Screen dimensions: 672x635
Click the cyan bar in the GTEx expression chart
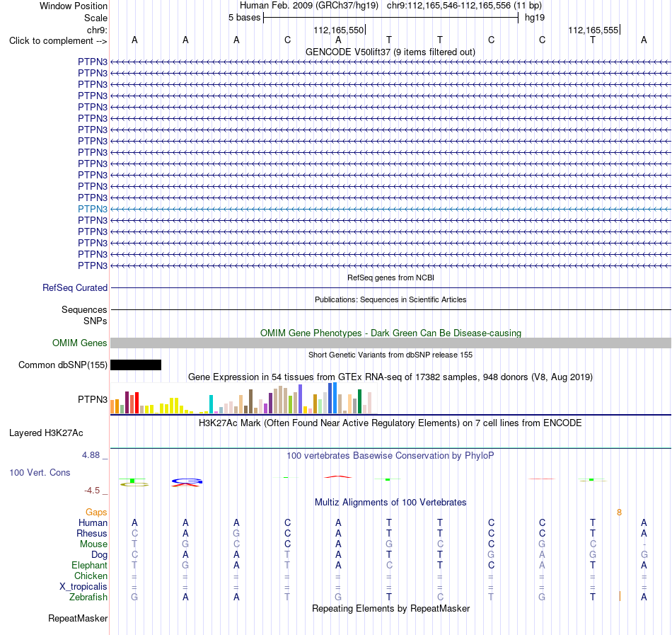(211, 404)
